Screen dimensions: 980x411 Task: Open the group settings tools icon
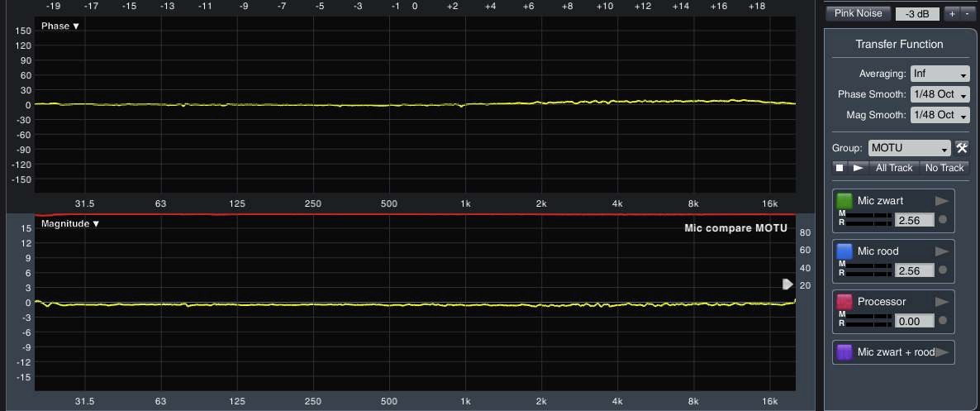click(962, 148)
